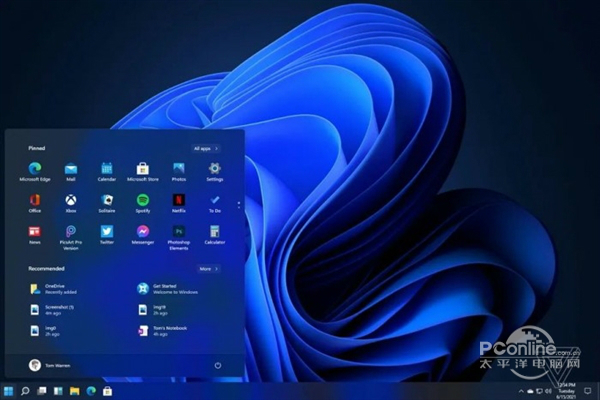The image size is (600, 400).
Task: Open the Photos app
Action: [179, 171]
